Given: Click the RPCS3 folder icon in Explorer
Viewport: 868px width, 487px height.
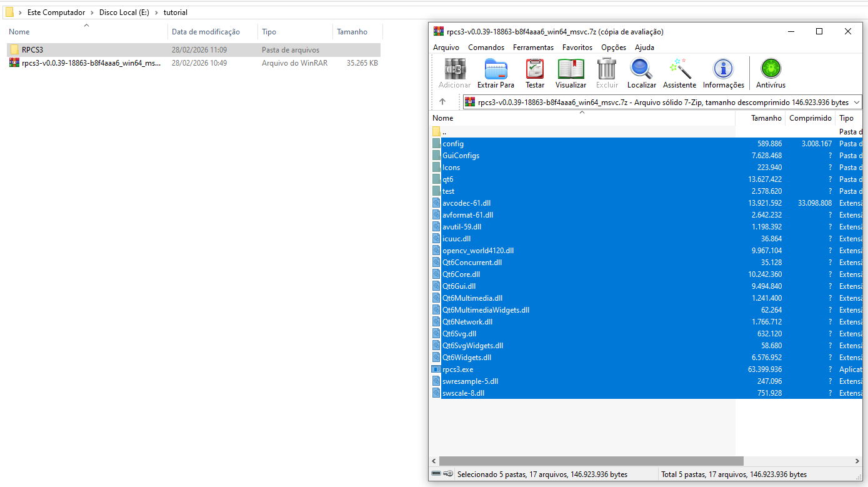Looking at the screenshot, I should tap(14, 50).
